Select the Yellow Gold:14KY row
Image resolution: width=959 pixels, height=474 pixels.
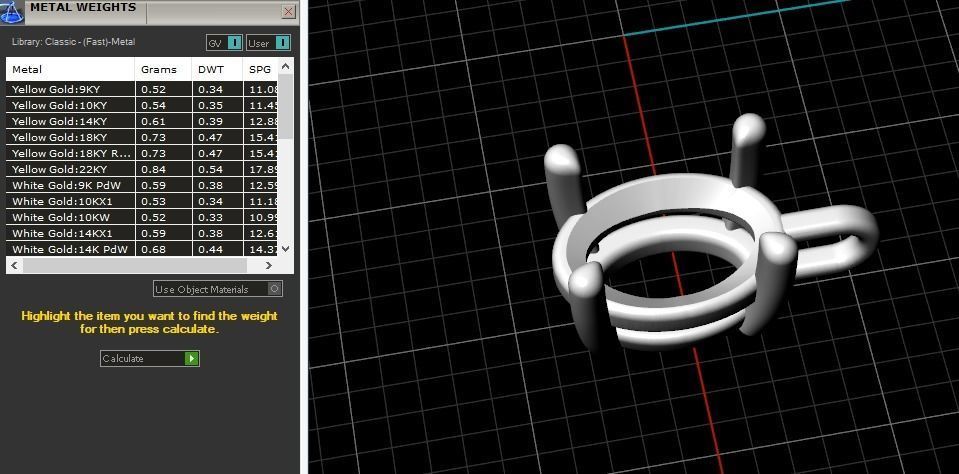click(x=142, y=121)
